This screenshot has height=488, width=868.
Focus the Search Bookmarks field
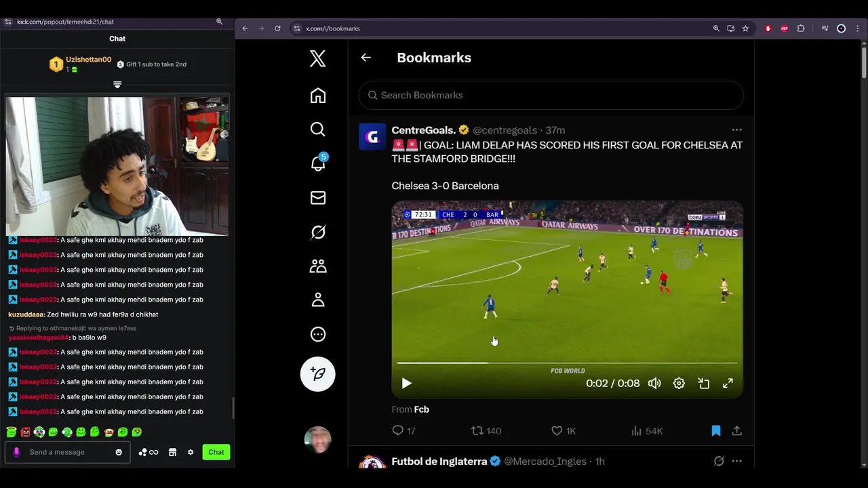(551, 96)
